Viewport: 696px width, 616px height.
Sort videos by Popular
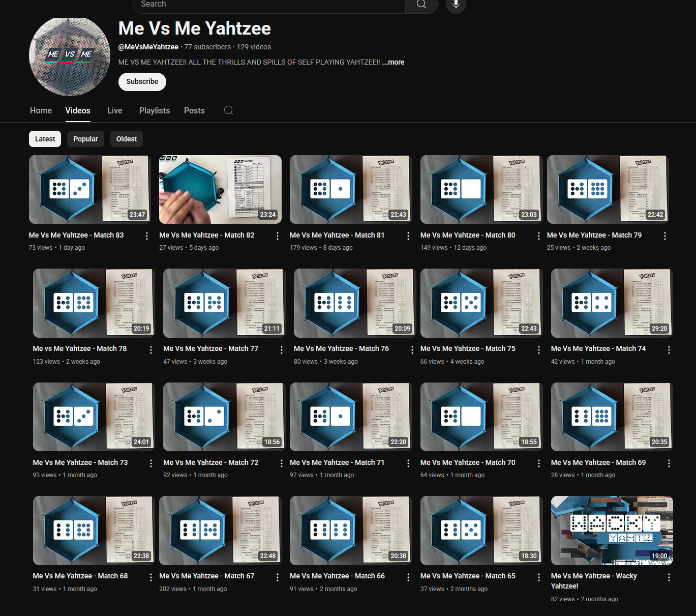click(x=85, y=139)
